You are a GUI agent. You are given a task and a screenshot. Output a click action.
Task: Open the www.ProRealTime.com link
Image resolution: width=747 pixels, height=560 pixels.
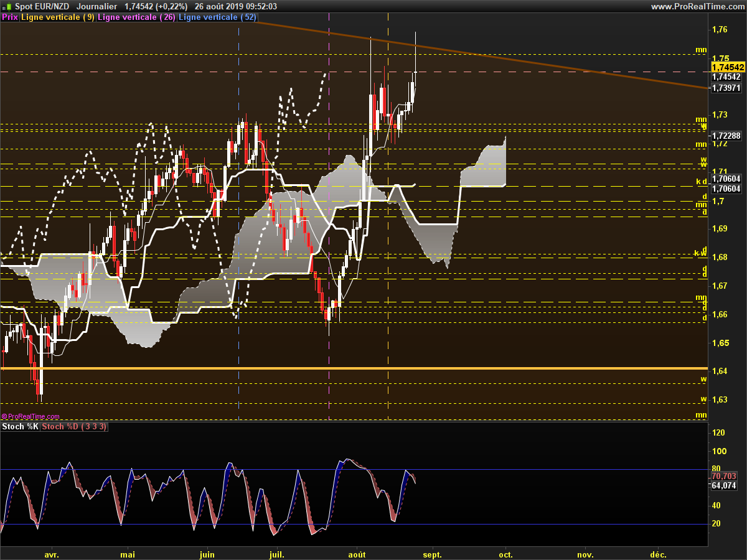click(x=697, y=6)
